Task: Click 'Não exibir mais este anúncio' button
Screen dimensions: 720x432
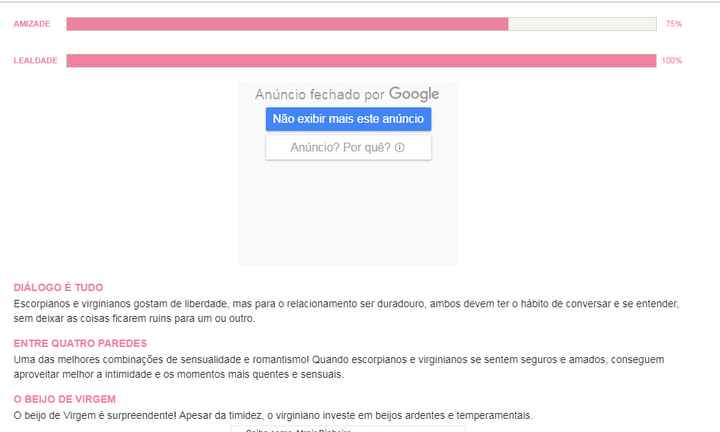Action: coord(348,119)
